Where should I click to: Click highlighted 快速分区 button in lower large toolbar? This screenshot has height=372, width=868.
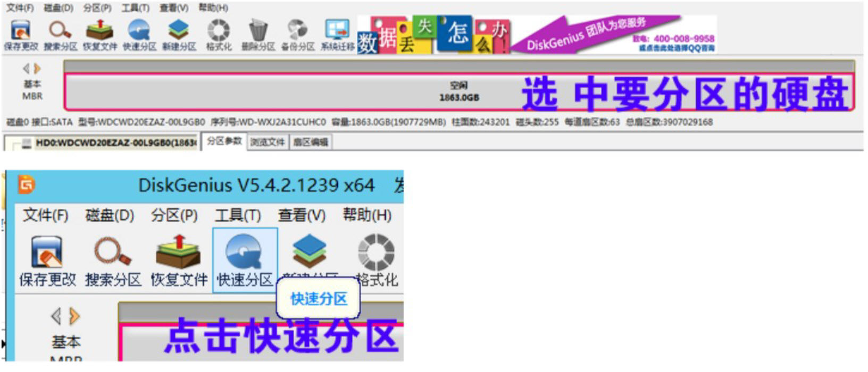click(245, 260)
